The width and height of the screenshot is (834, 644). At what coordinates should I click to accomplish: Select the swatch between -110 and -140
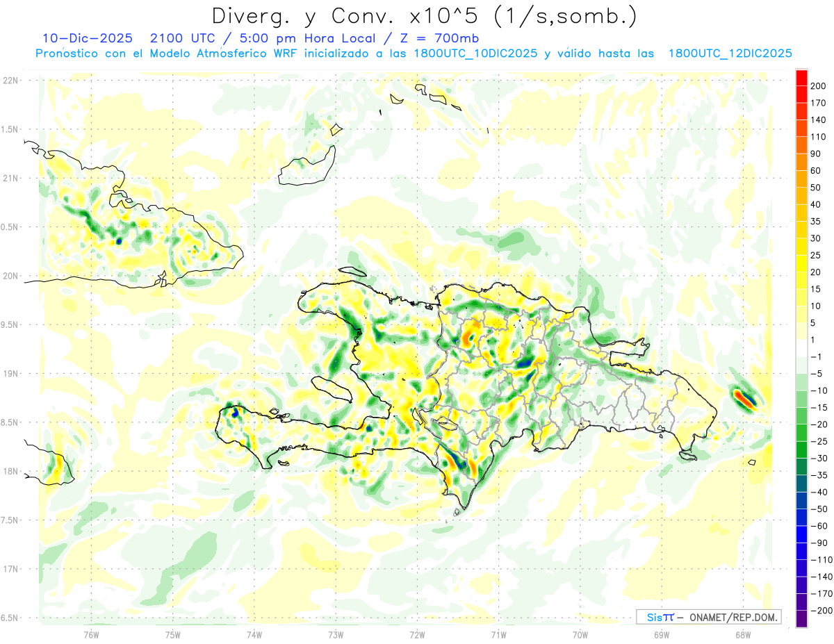(x=802, y=568)
